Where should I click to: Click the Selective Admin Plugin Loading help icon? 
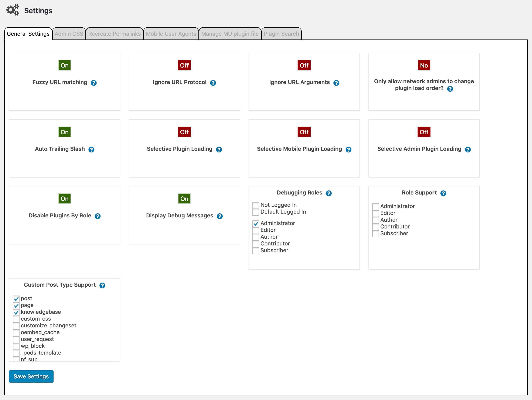coord(468,149)
